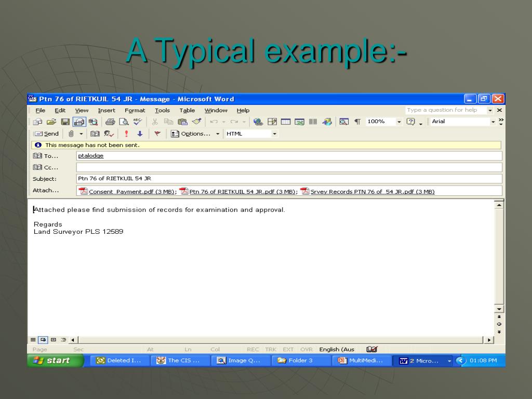Click the Insert File paperclip icon
This screenshot has width=532, height=399.
[x=71, y=134]
